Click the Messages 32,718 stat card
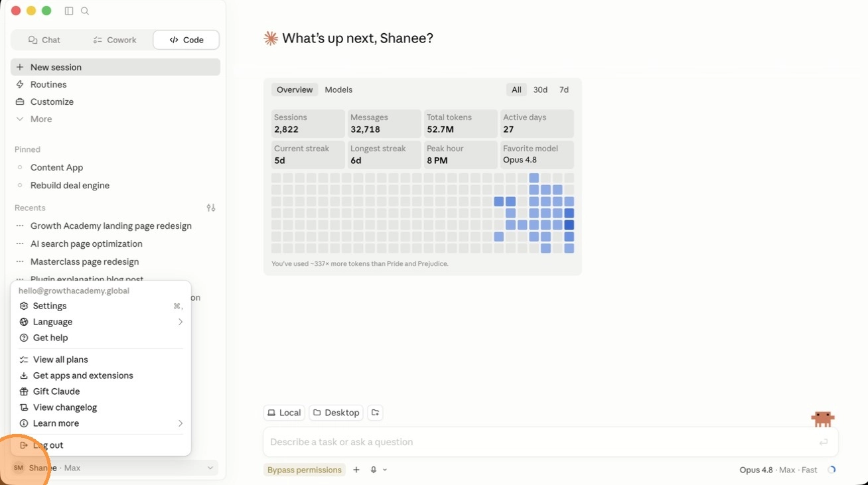The height and width of the screenshot is (485, 868). [384, 123]
